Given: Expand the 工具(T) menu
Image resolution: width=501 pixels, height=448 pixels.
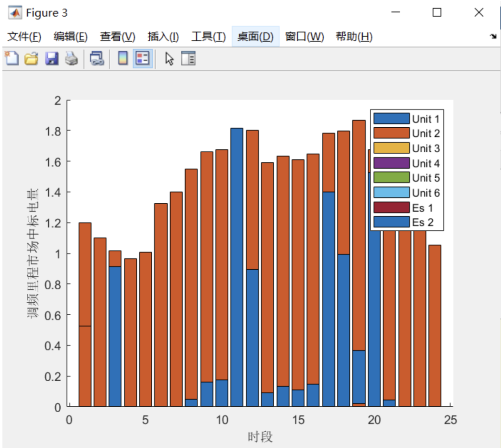Looking at the screenshot, I should coord(208,37).
